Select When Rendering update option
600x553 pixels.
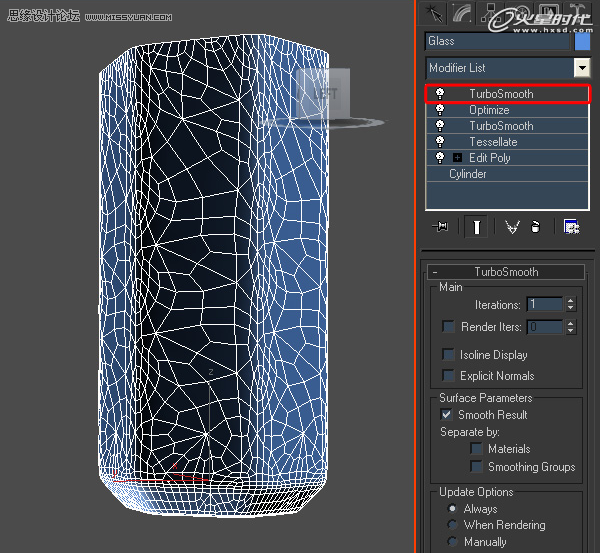[452, 525]
